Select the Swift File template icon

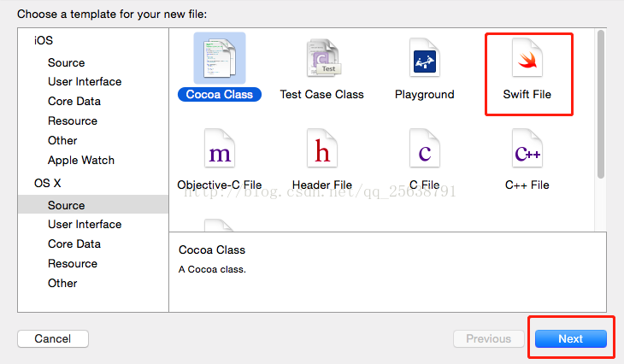[527, 58]
